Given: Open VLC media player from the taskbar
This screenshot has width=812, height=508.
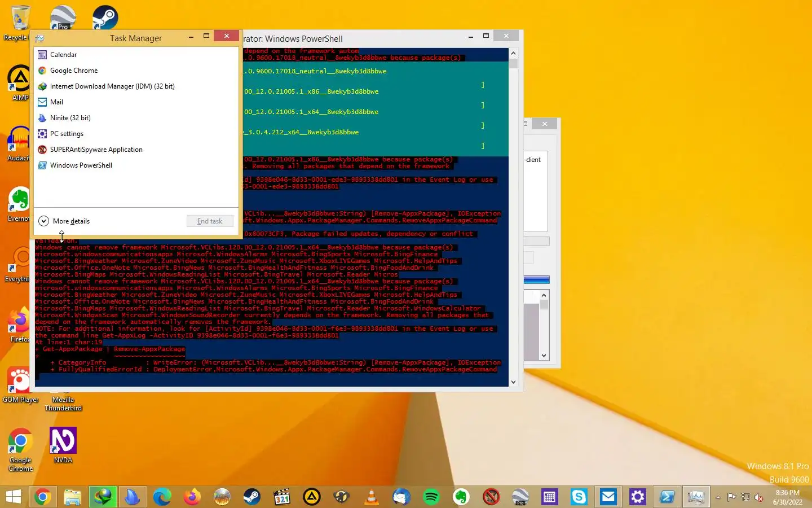Looking at the screenshot, I should coord(372,497).
